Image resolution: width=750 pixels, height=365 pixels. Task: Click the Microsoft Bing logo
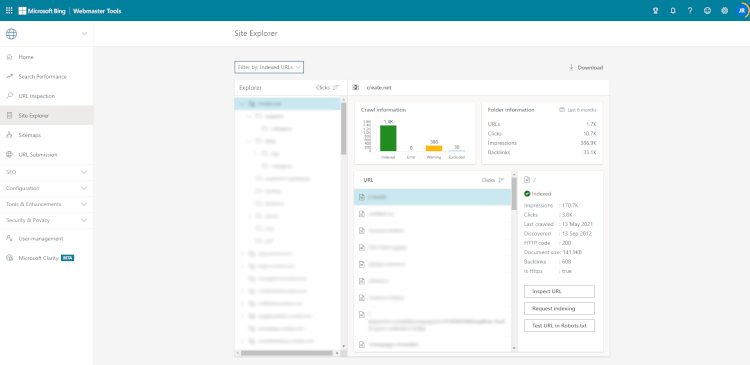click(x=42, y=11)
